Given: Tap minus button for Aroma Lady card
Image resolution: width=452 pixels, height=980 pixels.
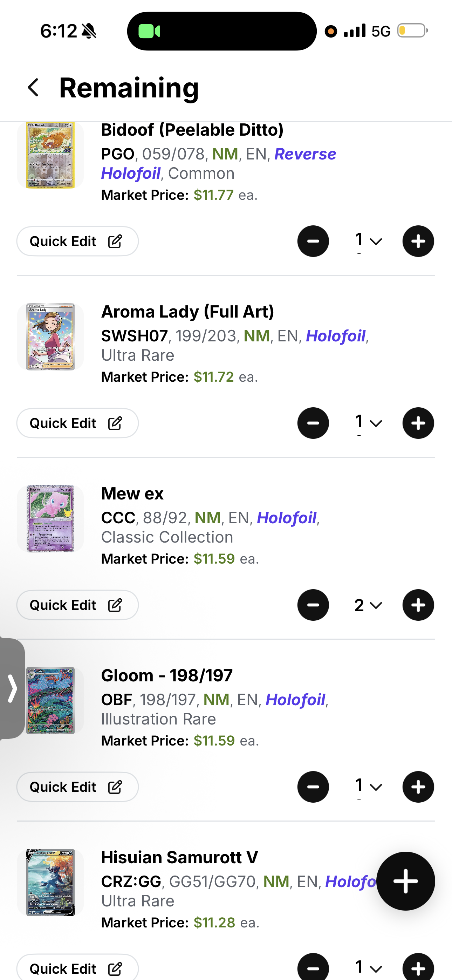Looking at the screenshot, I should click(x=313, y=423).
